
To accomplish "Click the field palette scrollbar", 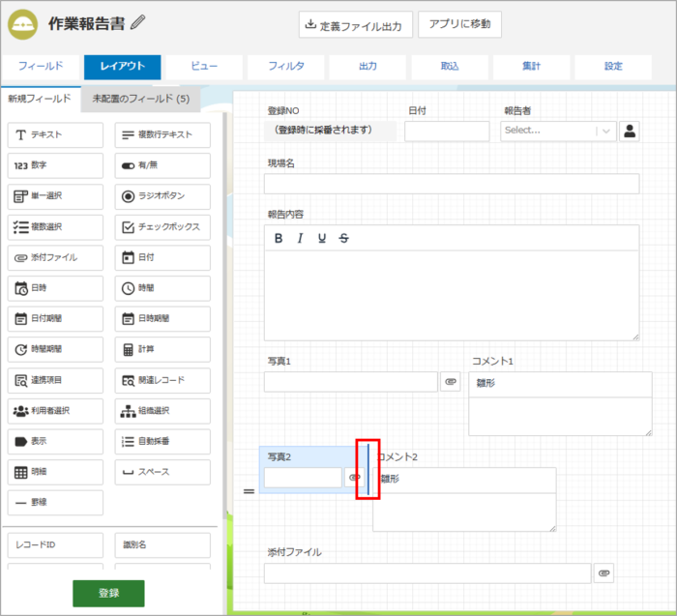I will coord(224,315).
